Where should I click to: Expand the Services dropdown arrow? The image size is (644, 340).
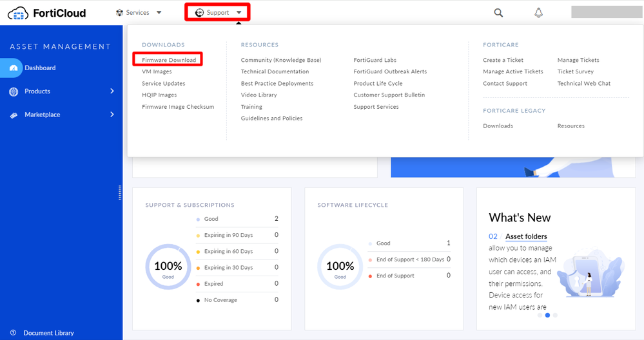pos(159,12)
